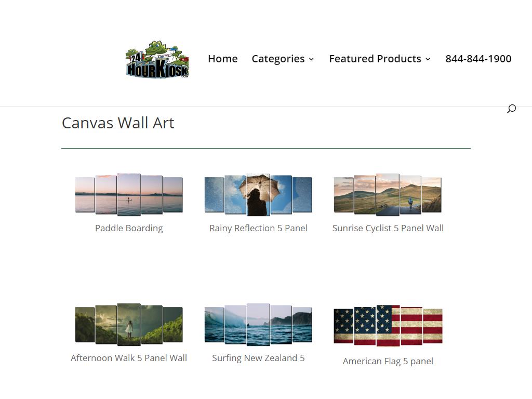Viewport: 532px width, 399px height.
Task: Open the search magnifier icon
Action: tap(511, 109)
